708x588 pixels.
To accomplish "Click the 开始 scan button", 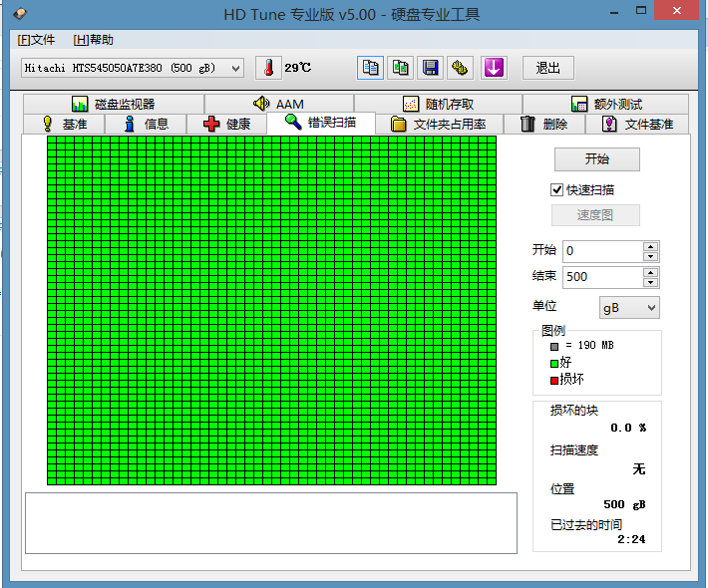I will click(x=597, y=159).
